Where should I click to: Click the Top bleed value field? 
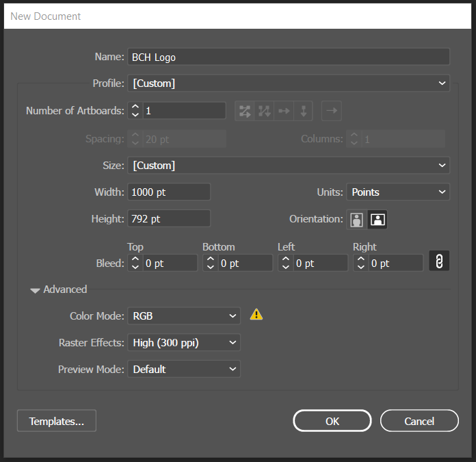coord(170,263)
